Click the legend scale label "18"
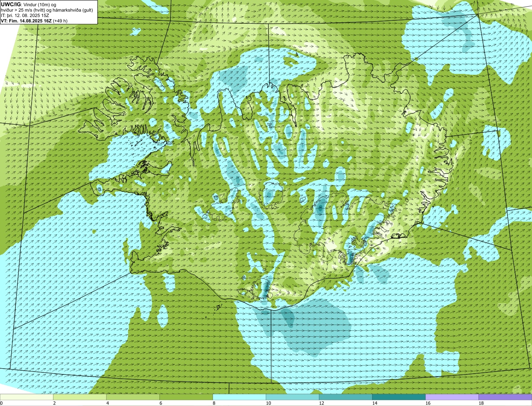The width and height of the screenshot is (532, 406). click(x=481, y=403)
